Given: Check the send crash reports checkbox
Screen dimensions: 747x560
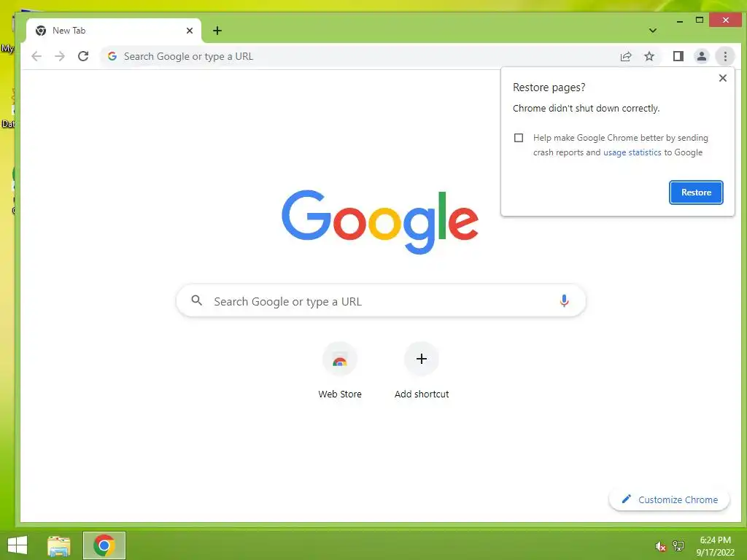Looking at the screenshot, I should click(519, 138).
